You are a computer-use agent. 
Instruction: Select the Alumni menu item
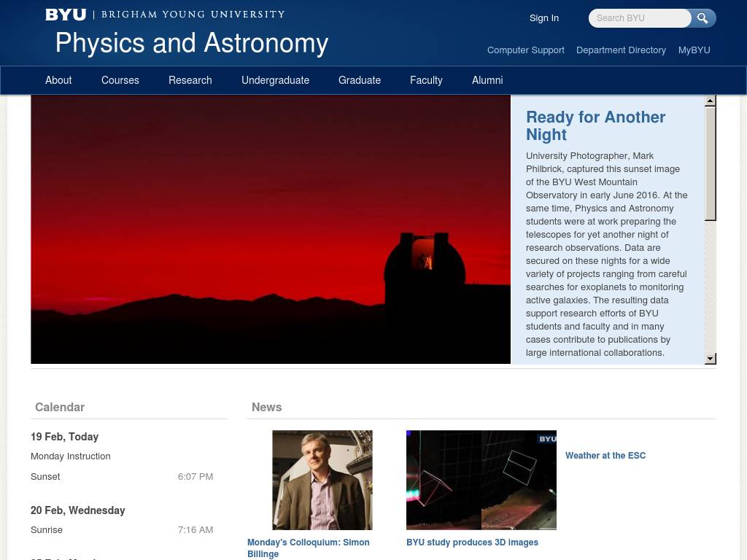tap(487, 80)
